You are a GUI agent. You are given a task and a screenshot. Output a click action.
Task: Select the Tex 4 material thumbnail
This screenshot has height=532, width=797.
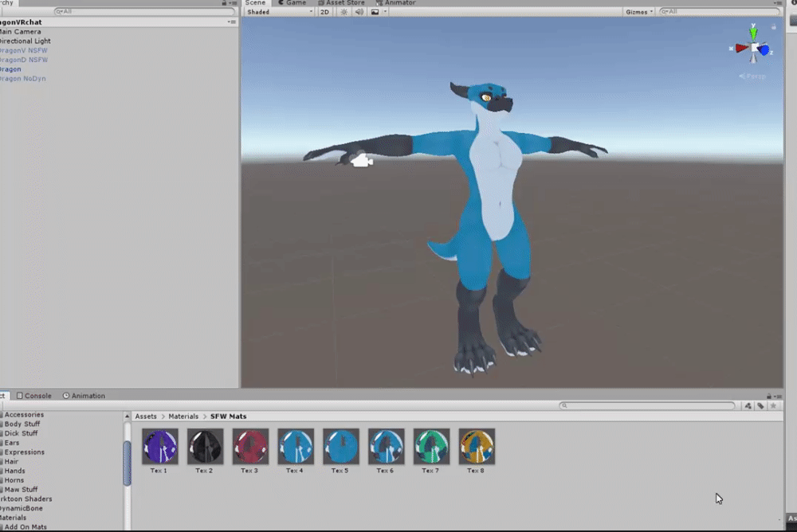coord(296,446)
